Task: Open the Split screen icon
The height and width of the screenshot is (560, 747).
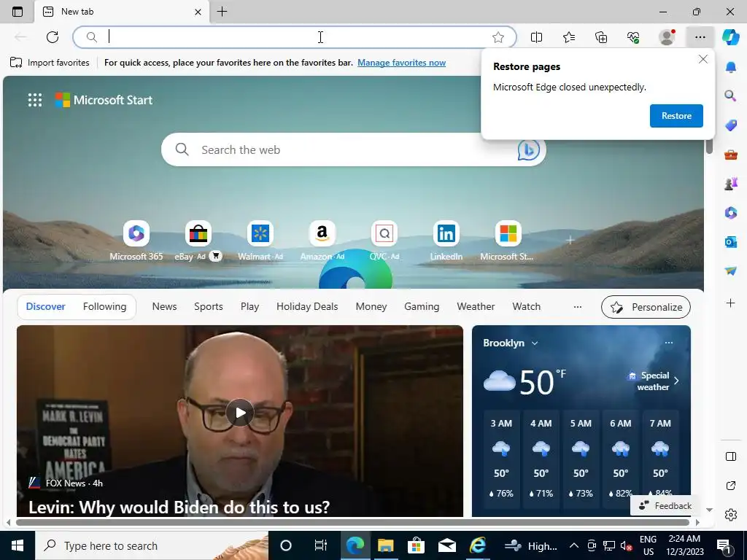Action: click(x=536, y=37)
